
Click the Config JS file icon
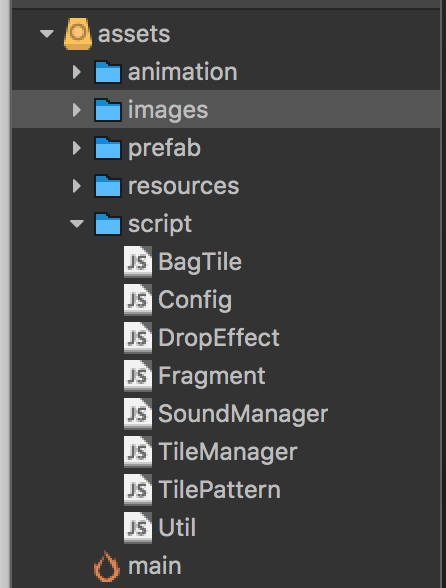tap(138, 299)
